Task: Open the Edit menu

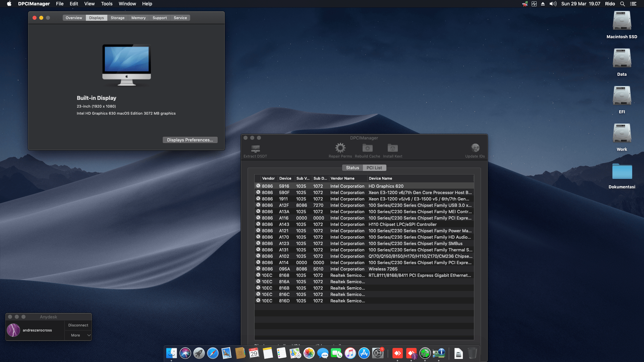Action: 74,4
